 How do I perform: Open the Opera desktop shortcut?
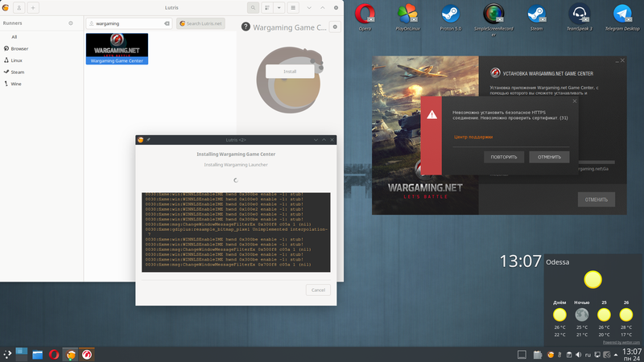365,17
